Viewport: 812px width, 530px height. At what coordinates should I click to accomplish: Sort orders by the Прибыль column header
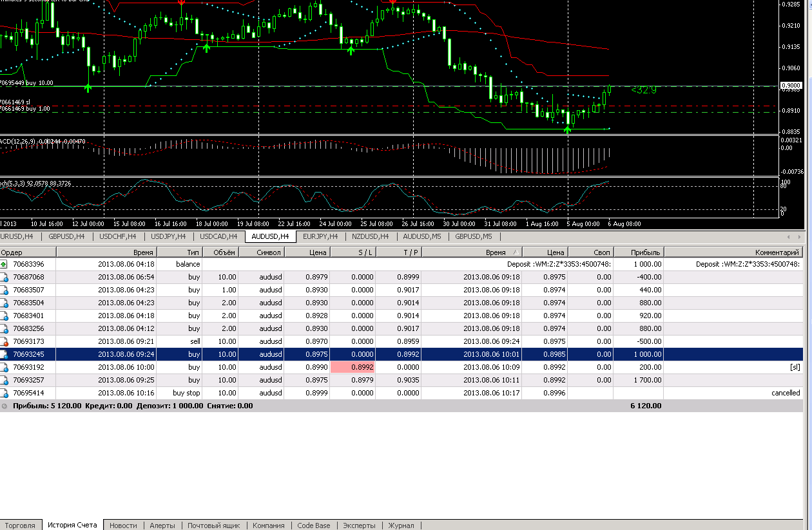point(638,252)
